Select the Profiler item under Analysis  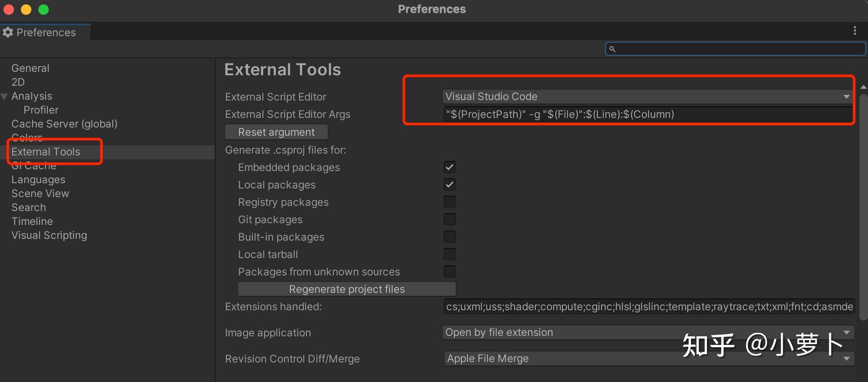tap(41, 110)
